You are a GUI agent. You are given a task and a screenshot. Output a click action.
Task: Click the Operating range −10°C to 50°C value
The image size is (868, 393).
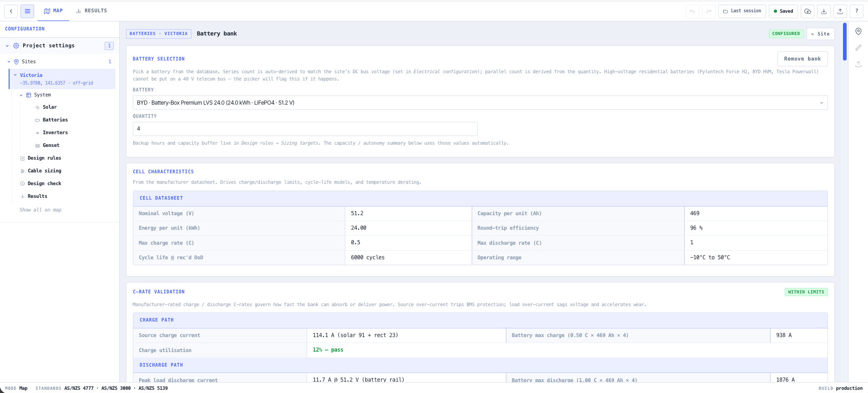(x=710, y=257)
